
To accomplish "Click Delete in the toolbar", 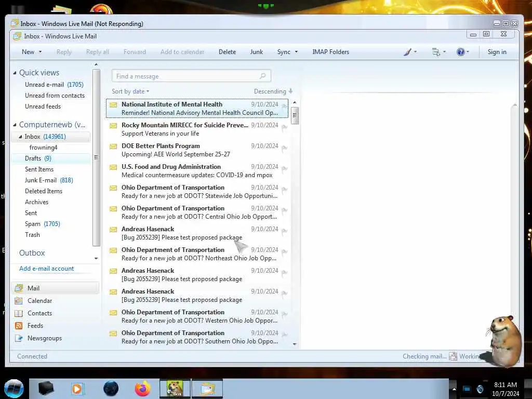I will click(228, 52).
